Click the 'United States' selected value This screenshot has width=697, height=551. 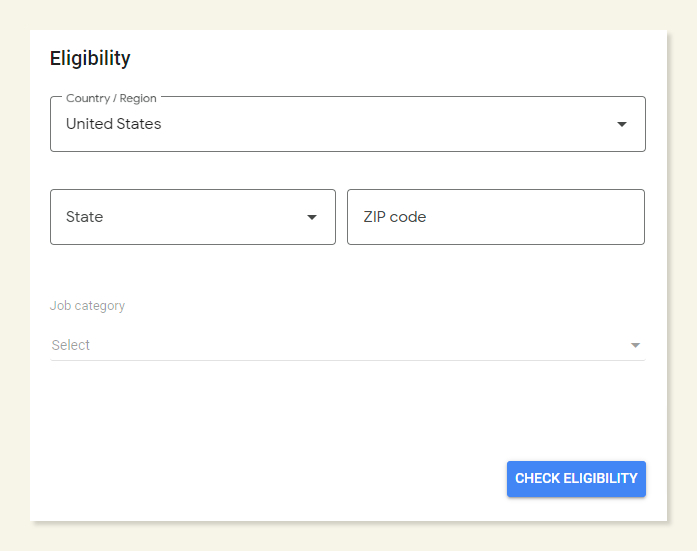coord(113,124)
